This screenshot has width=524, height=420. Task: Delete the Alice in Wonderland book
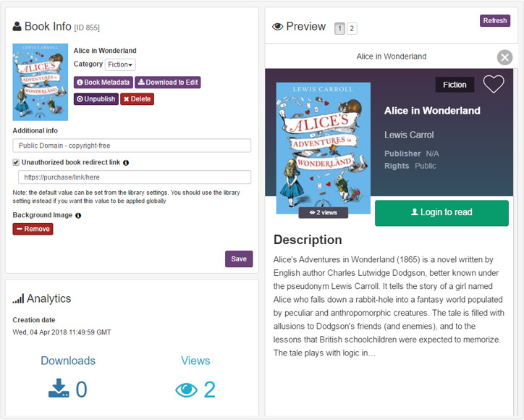tap(137, 98)
